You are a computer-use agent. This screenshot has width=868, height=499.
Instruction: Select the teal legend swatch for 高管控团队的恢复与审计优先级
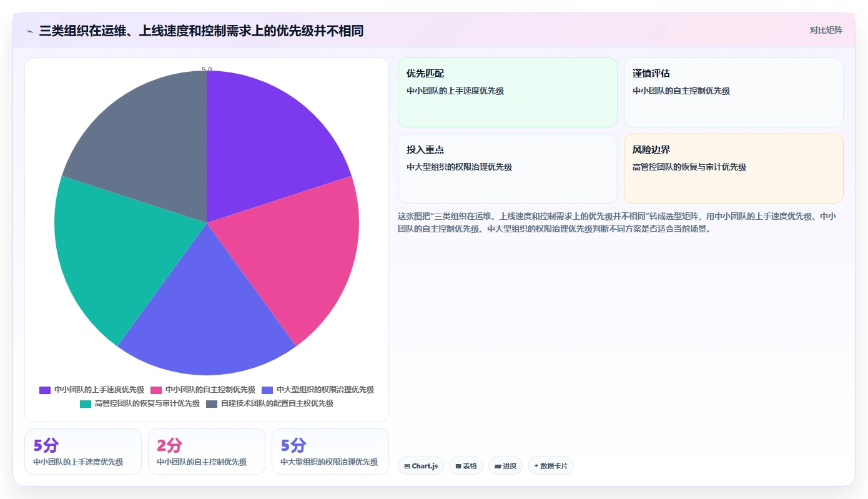click(x=86, y=403)
